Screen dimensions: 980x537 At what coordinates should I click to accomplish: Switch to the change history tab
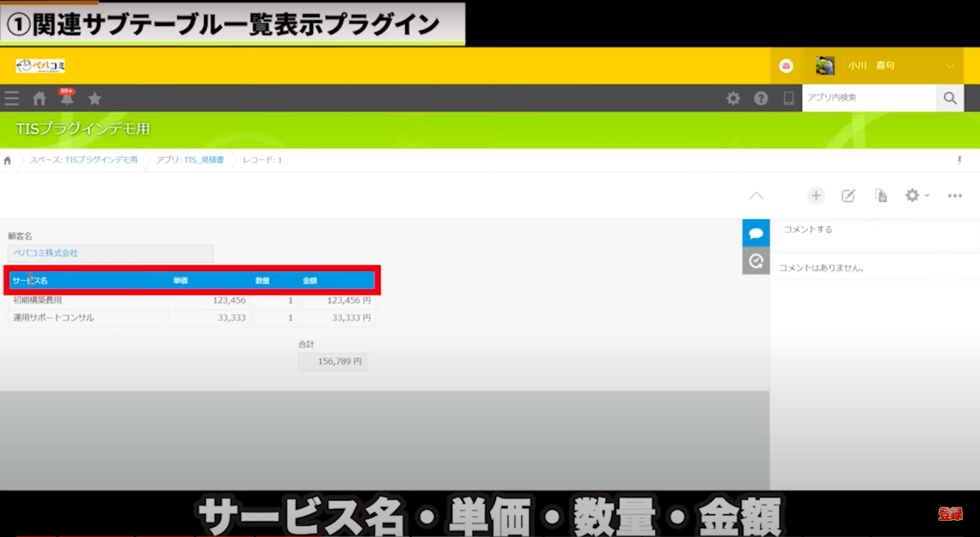pyautogui.click(x=755, y=261)
